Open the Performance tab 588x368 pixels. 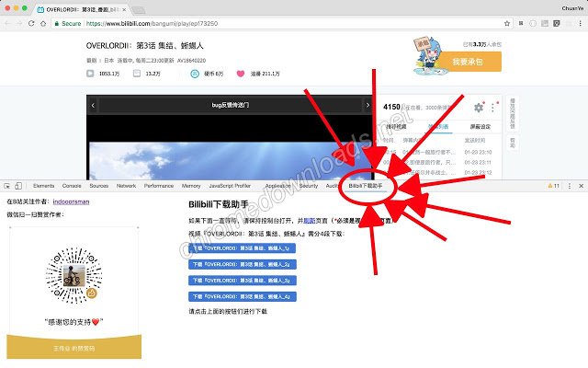point(159,186)
